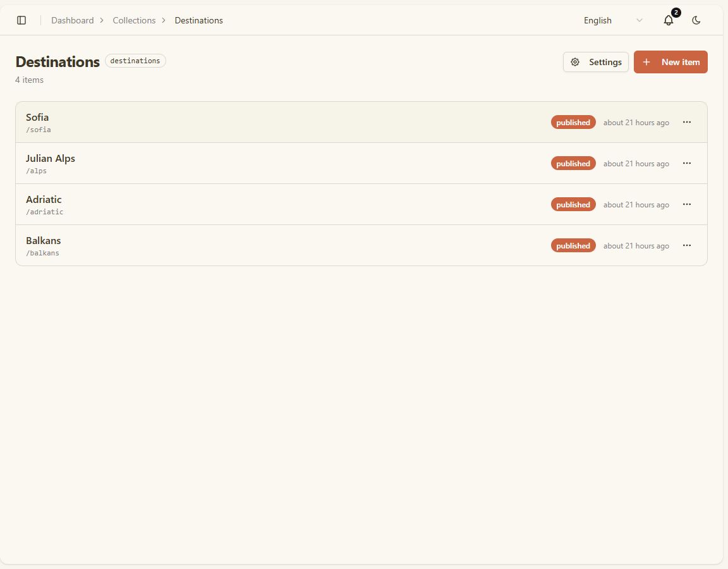Open the notifications bell
The image size is (728, 569).
(x=669, y=20)
